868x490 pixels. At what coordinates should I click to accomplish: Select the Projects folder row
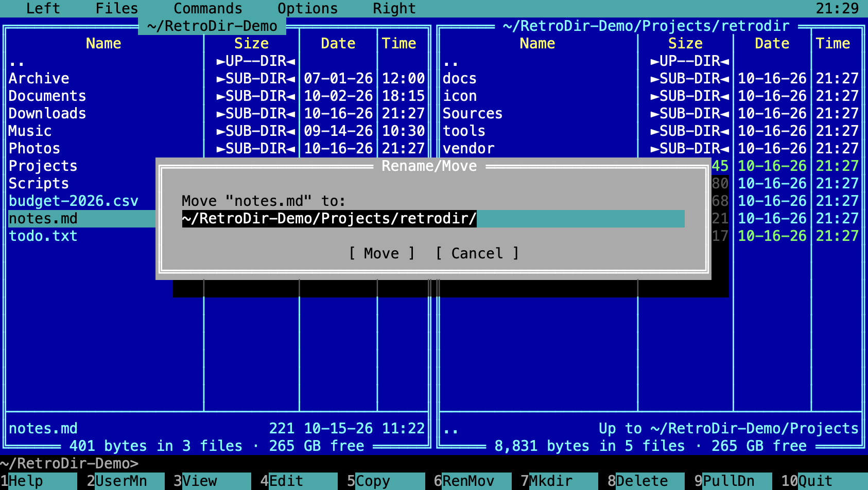point(82,166)
